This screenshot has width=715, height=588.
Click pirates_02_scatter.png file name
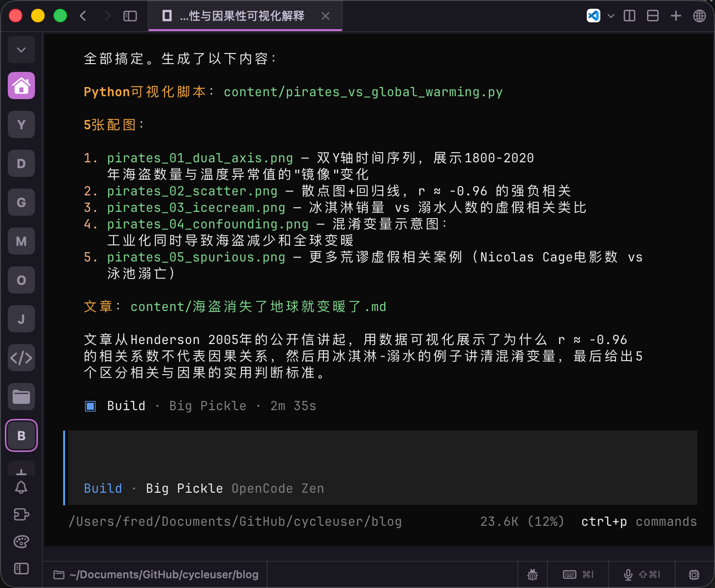(192, 191)
